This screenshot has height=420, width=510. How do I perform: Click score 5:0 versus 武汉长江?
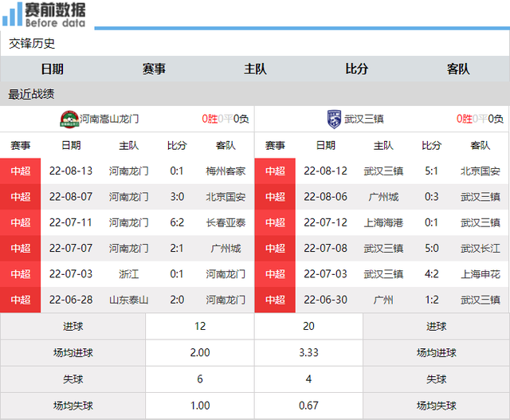(x=432, y=248)
